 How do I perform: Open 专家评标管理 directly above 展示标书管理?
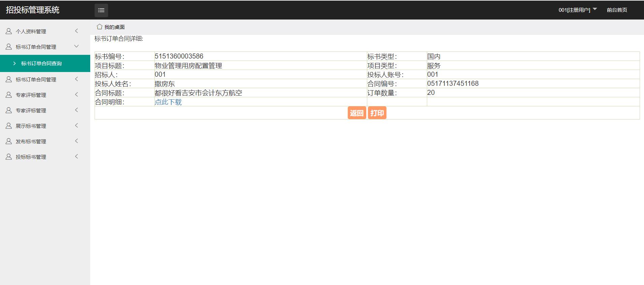pos(45,110)
